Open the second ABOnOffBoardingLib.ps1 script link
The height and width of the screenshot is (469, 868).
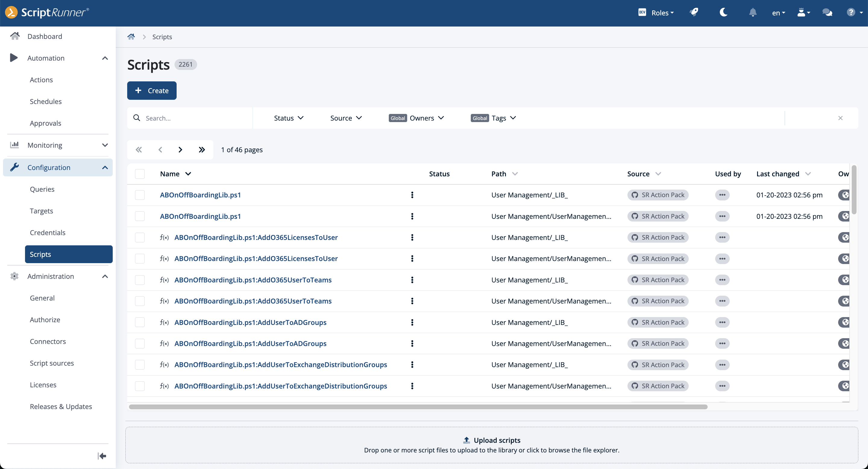(200, 216)
